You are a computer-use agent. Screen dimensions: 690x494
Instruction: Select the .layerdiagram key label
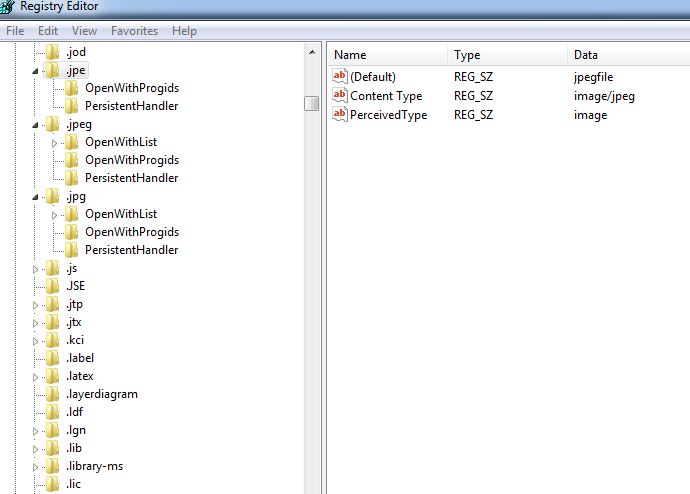click(102, 394)
